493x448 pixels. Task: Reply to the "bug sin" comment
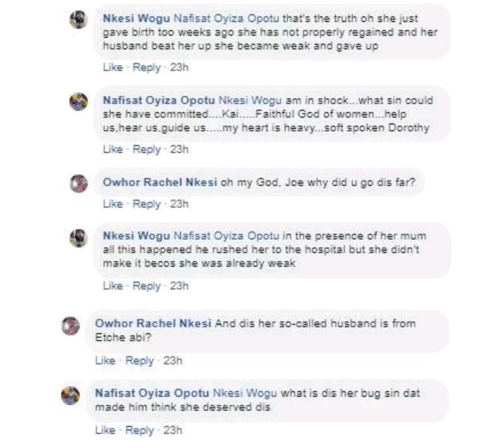pos(140,430)
